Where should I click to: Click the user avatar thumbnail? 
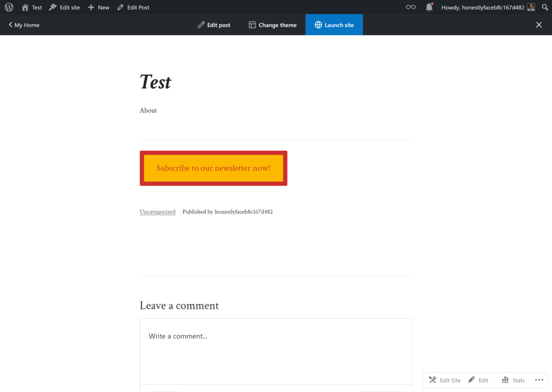(x=531, y=7)
